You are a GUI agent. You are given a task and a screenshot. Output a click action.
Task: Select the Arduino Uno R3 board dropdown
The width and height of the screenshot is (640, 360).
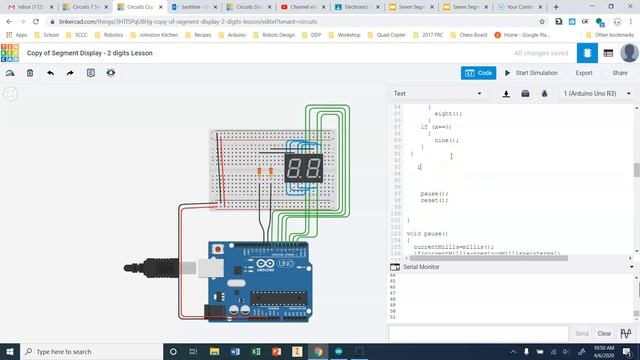(597, 93)
